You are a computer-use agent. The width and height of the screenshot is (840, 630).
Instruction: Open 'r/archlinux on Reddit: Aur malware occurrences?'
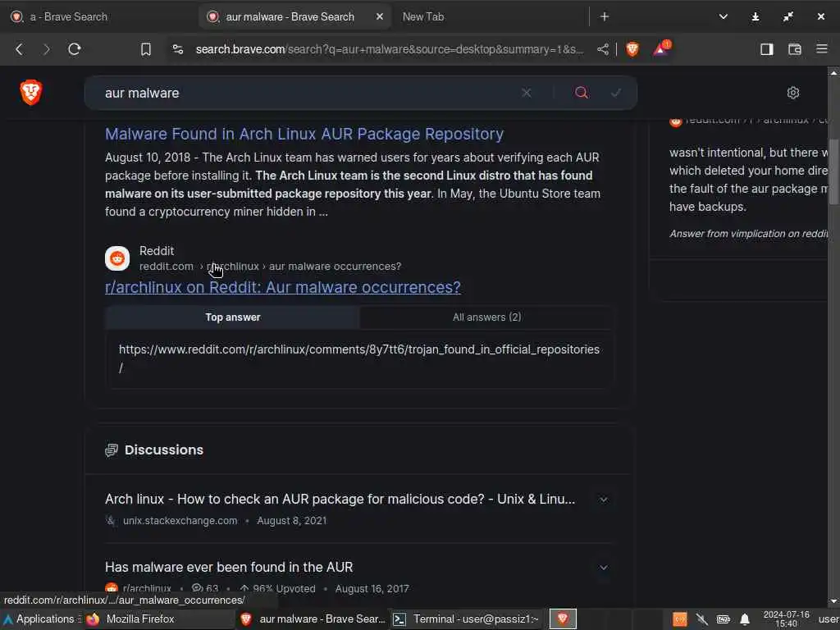click(x=283, y=287)
